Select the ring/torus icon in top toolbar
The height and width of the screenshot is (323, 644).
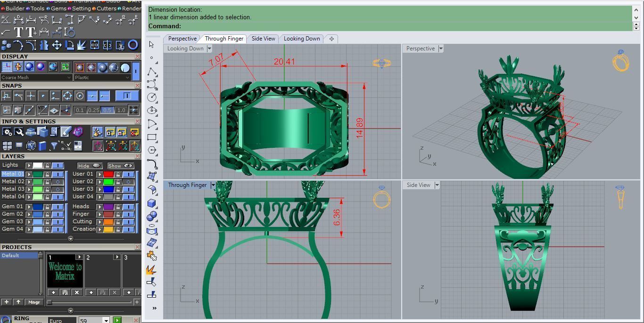[133, 45]
